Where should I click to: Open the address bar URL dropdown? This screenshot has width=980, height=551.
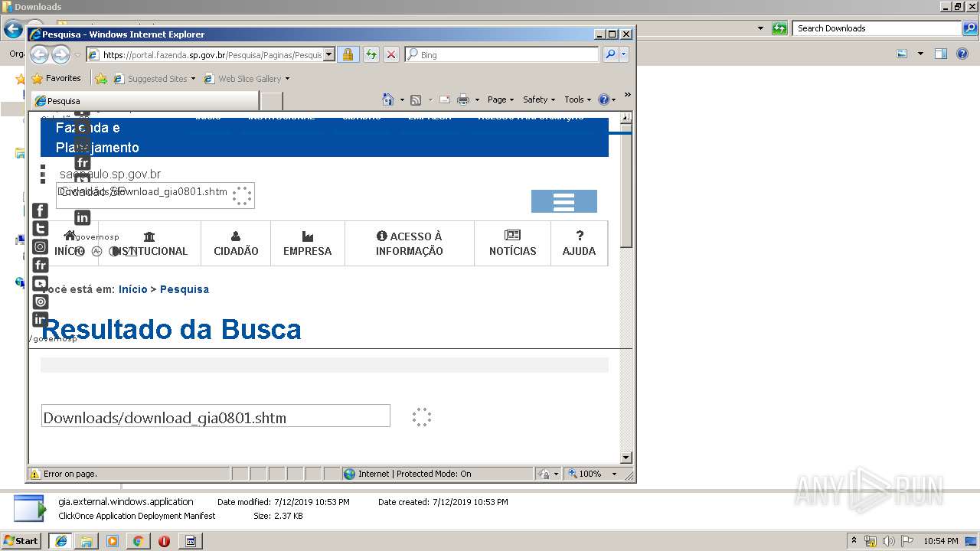329,54
